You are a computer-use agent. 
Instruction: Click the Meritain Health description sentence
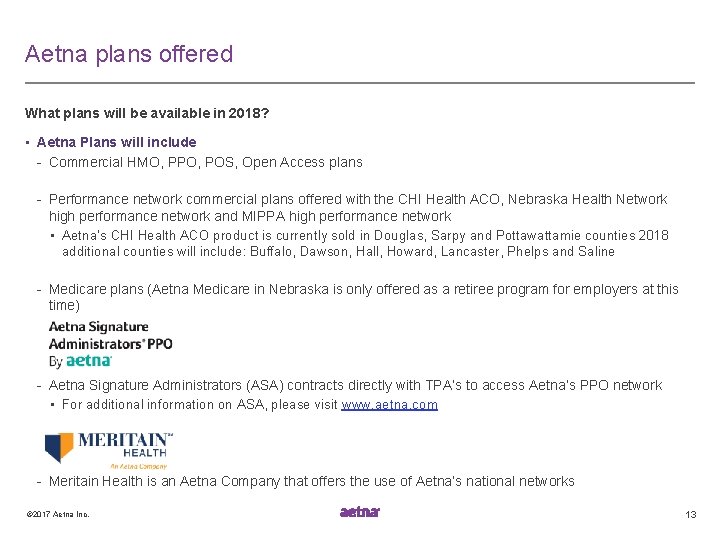click(311, 481)
